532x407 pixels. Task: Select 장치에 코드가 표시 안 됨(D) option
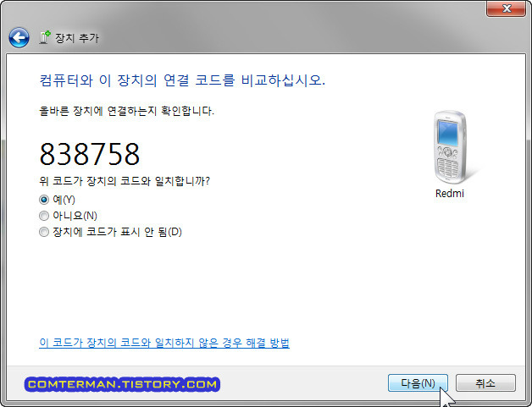[44, 232]
